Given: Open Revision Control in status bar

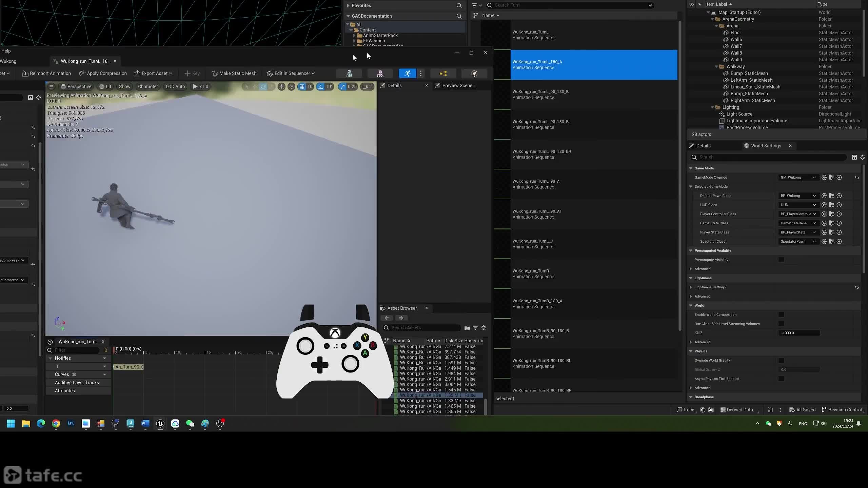Looking at the screenshot, I should [842, 410].
